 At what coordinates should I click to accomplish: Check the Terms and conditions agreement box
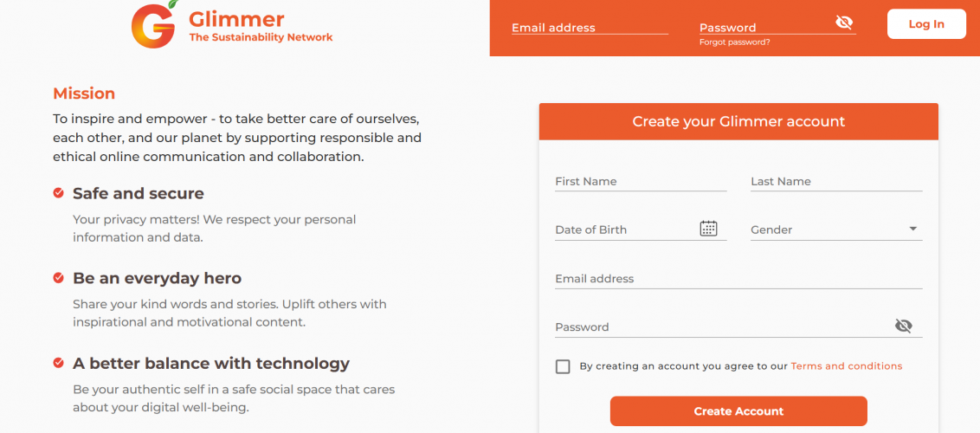pos(563,366)
